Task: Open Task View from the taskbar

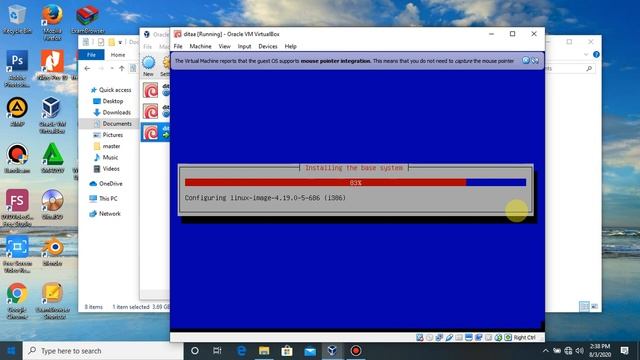Action: 217,351
